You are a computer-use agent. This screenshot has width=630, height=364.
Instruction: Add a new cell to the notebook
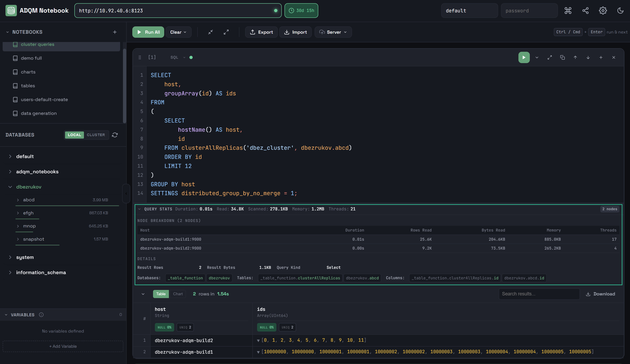point(601,57)
